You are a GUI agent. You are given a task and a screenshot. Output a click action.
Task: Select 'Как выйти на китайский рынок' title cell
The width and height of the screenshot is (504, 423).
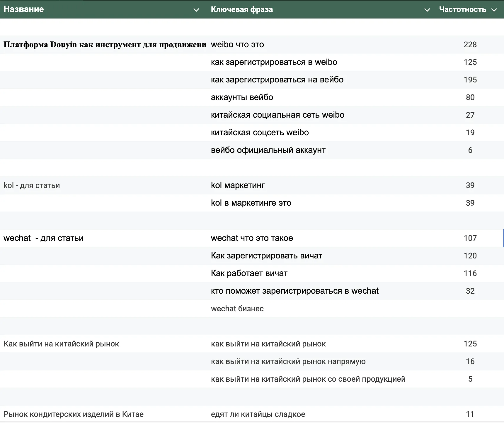(61, 344)
